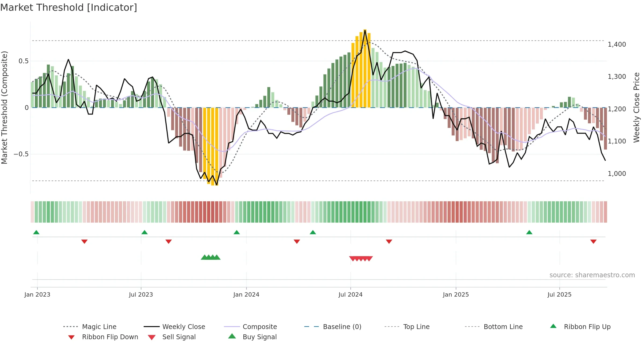
Task: Click the tallest gold bar at the July 2024 peak
Action: [x=365, y=68]
